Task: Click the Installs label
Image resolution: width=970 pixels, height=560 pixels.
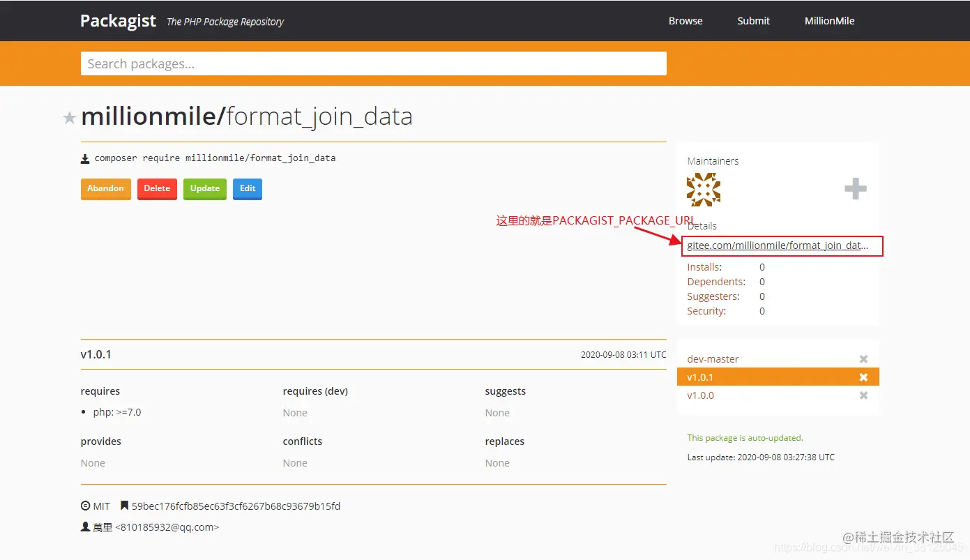Action: click(x=704, y=267)
